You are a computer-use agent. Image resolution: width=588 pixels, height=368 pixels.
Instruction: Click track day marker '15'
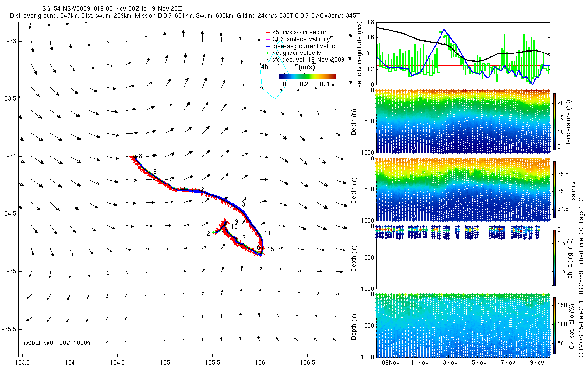(270, 249)
